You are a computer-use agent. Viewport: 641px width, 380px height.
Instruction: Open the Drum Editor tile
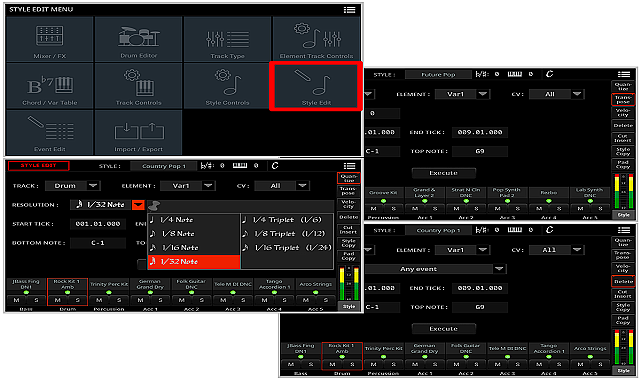click(x=139, y=40)
